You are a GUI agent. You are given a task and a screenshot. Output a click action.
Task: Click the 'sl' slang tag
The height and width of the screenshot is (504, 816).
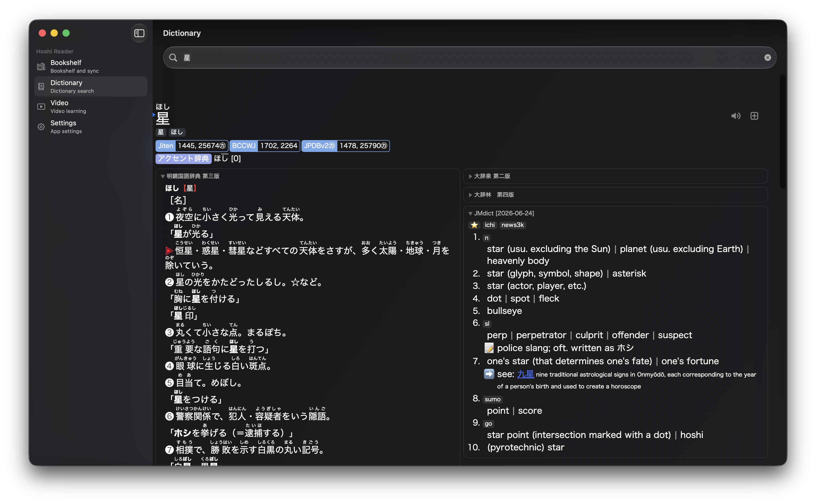point(487,324)
